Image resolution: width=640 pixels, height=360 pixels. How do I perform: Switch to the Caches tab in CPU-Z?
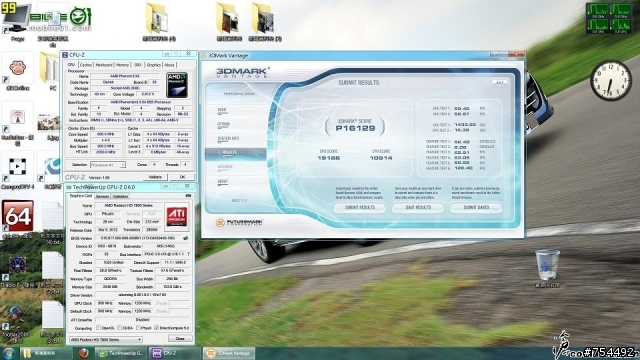(x=86, y=65)
